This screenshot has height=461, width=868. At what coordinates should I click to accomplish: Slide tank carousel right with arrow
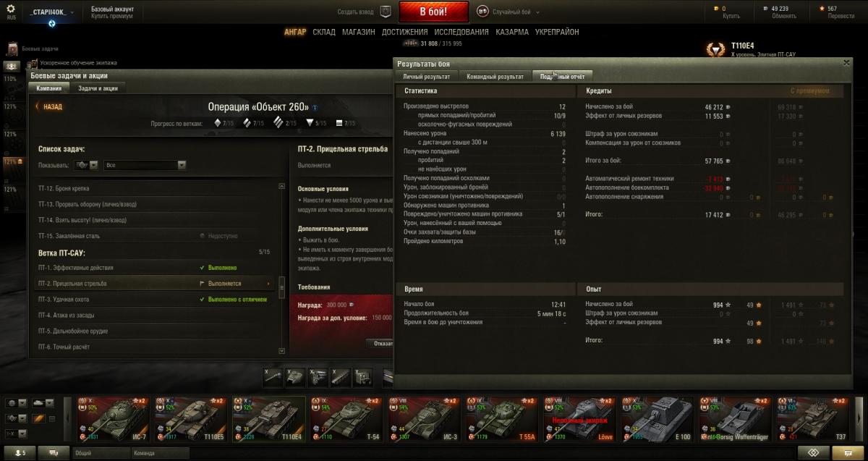tap(861, 418)
